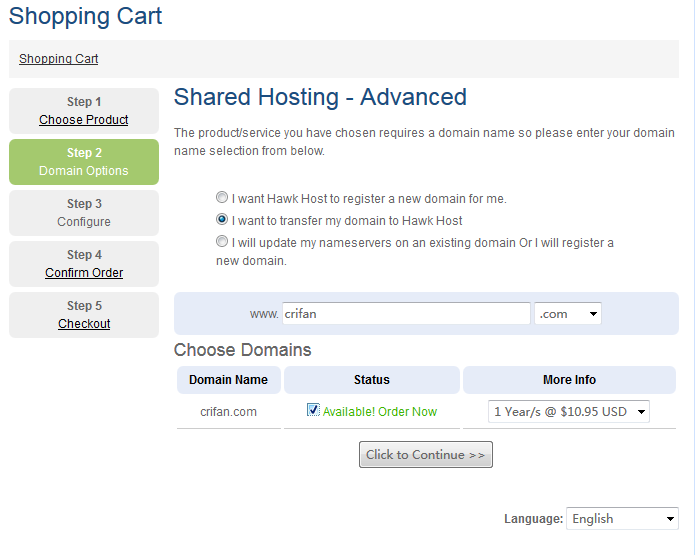Click the Click to Continue button
Viewport: 695px width, 555px height.
click(x=426, y=455)
